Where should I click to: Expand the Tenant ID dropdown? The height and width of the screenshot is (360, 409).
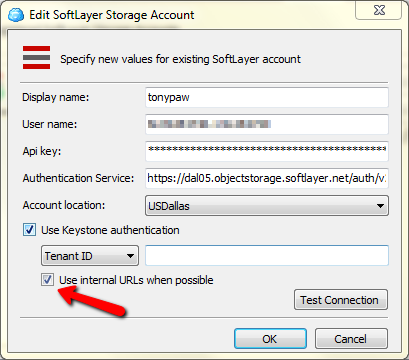(90, 256)
